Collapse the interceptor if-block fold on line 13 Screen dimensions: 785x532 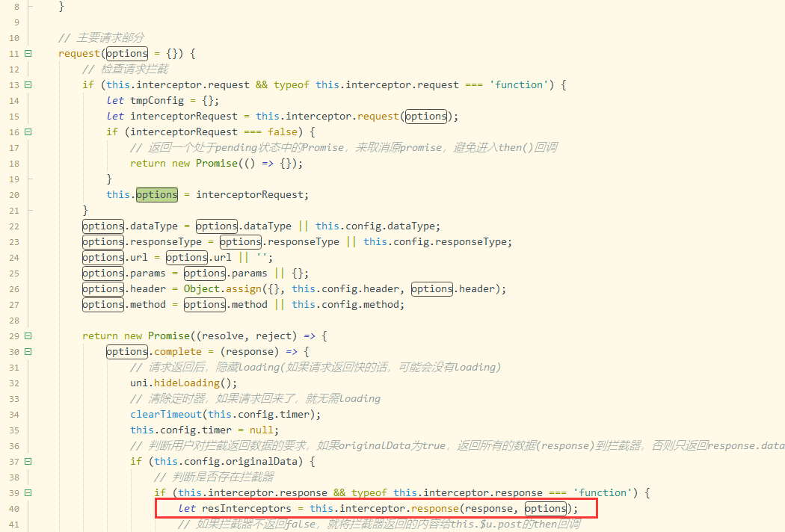pos(28,85)
